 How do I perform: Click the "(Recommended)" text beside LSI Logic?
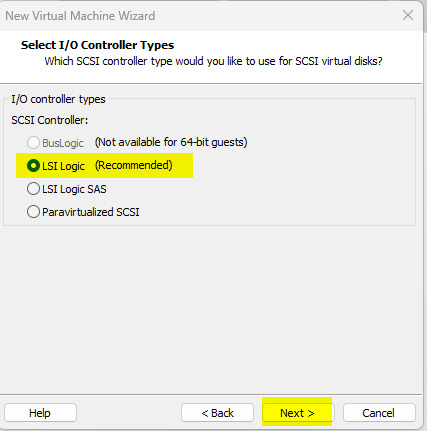coord(134,165)
